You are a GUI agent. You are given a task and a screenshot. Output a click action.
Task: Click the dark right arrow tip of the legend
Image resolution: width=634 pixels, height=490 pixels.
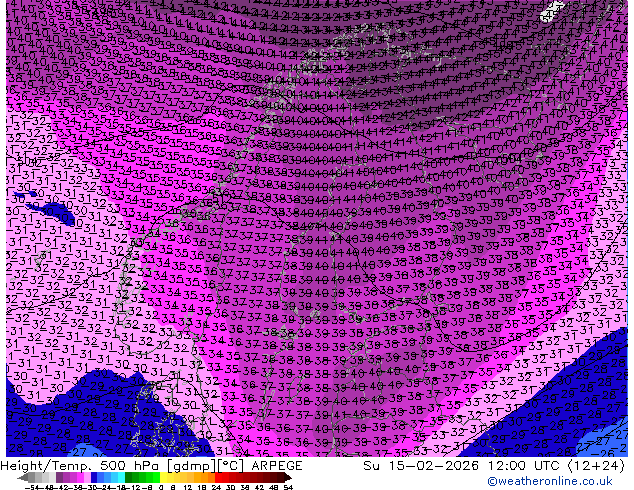(x=287, y=477)
